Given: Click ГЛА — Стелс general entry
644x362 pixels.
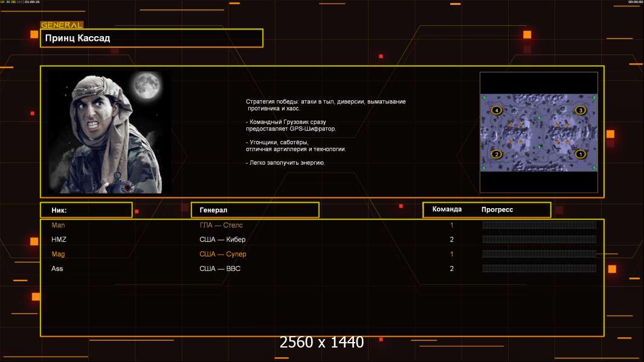Looking at the screenshot, I should [x=221, y=225].
